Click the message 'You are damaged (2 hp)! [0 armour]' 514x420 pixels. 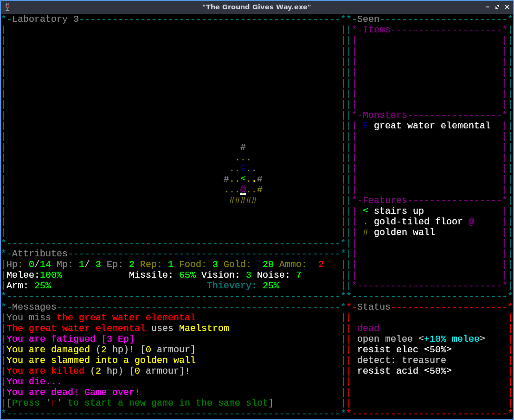coord(101,349)
